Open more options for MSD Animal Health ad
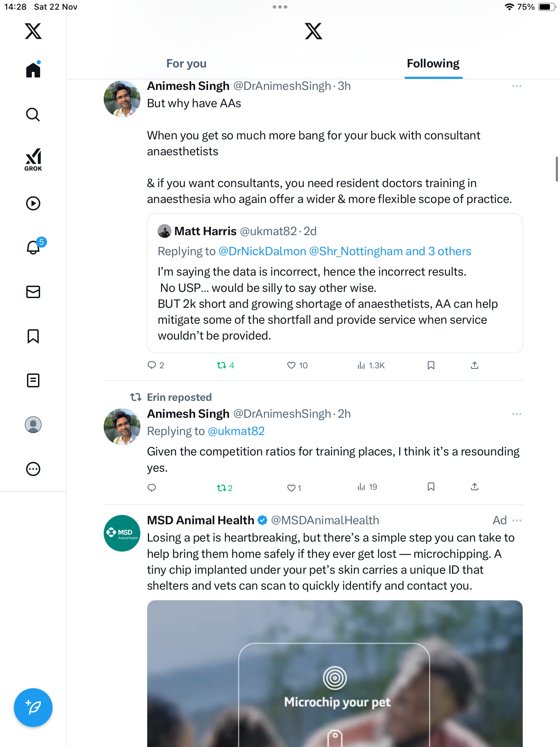 (x=517, y=520)
